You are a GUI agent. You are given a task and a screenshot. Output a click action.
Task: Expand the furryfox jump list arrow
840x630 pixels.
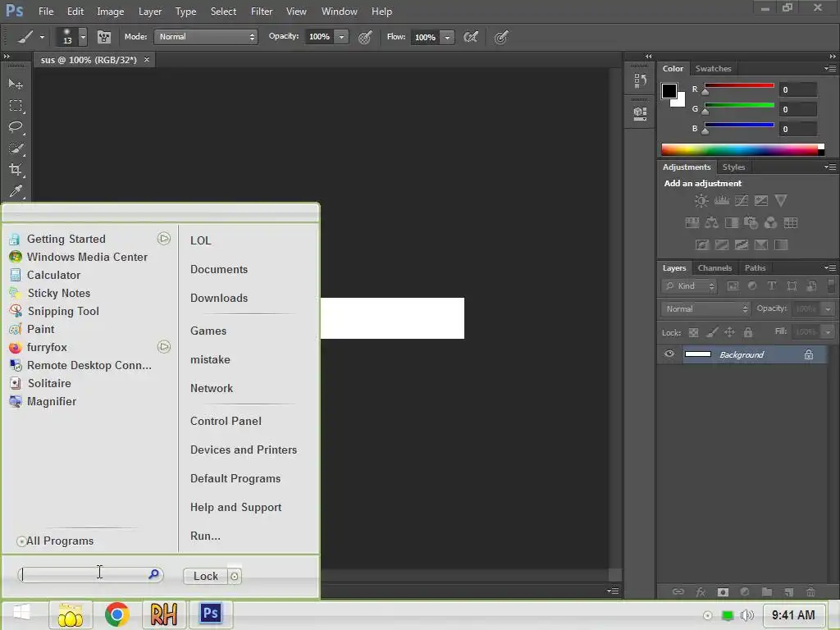click(x=164, y=347)
